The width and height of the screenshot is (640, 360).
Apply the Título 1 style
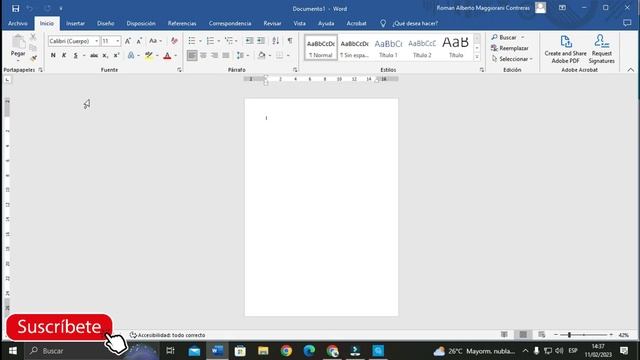[x=388, y=48]
